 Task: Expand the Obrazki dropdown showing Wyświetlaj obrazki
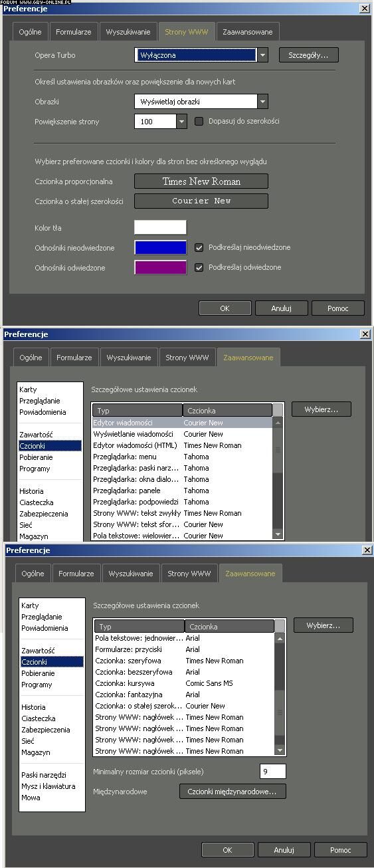[201, 102]
